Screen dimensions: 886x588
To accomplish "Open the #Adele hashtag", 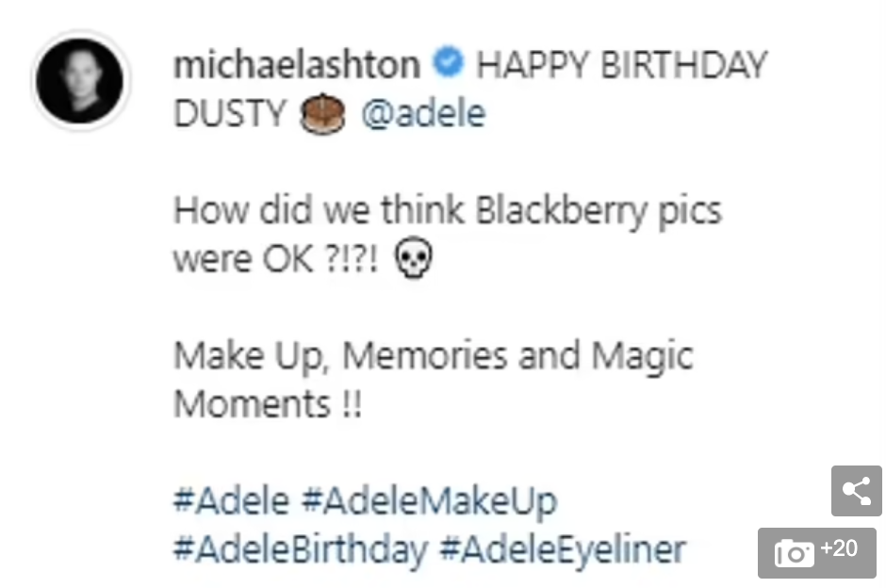I will coord(231,500).
